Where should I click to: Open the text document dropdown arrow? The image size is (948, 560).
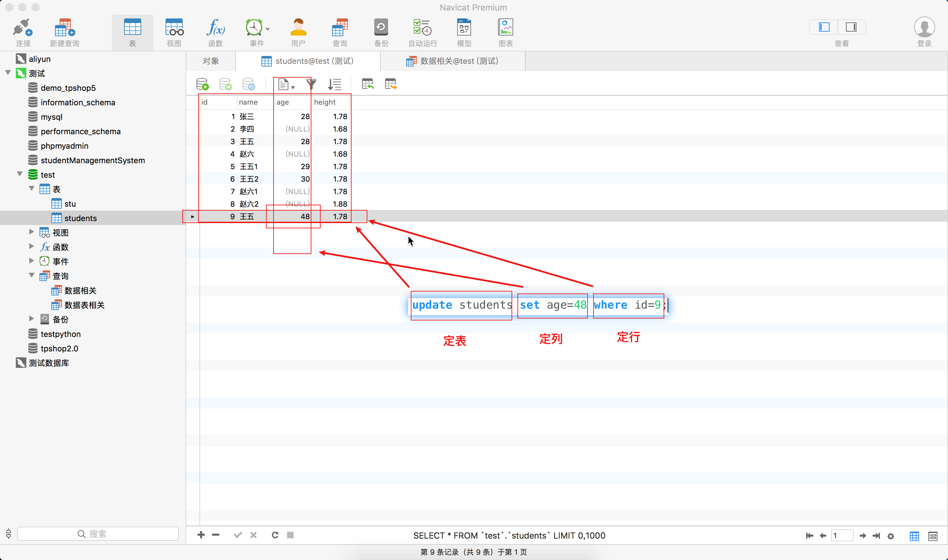point(293,87)
